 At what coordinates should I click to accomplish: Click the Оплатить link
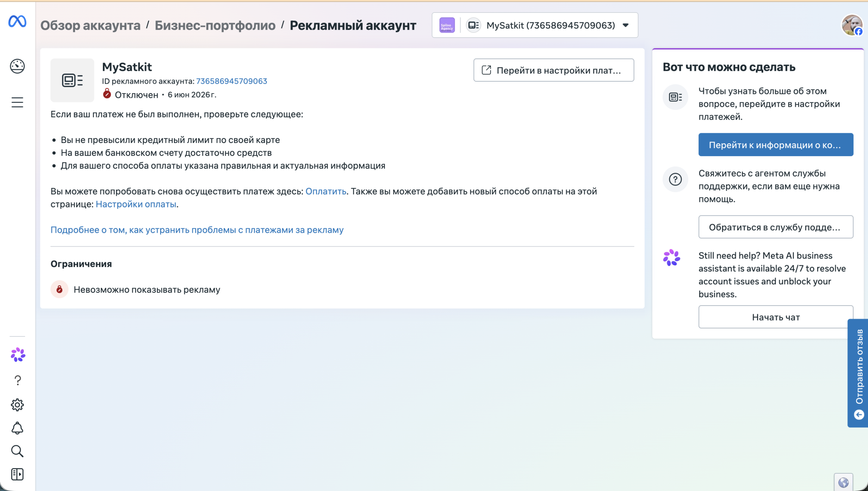326,191
